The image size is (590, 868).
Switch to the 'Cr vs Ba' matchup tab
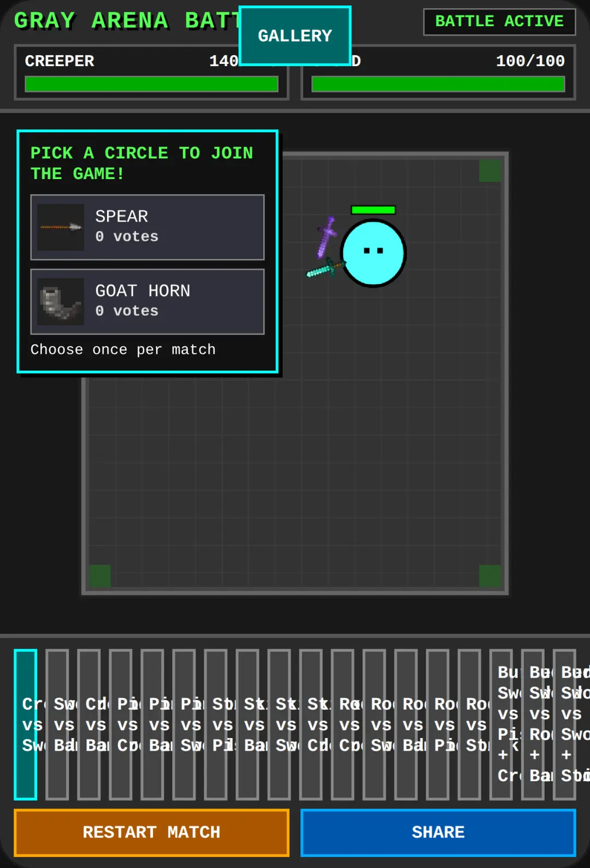tap(89, 724)
